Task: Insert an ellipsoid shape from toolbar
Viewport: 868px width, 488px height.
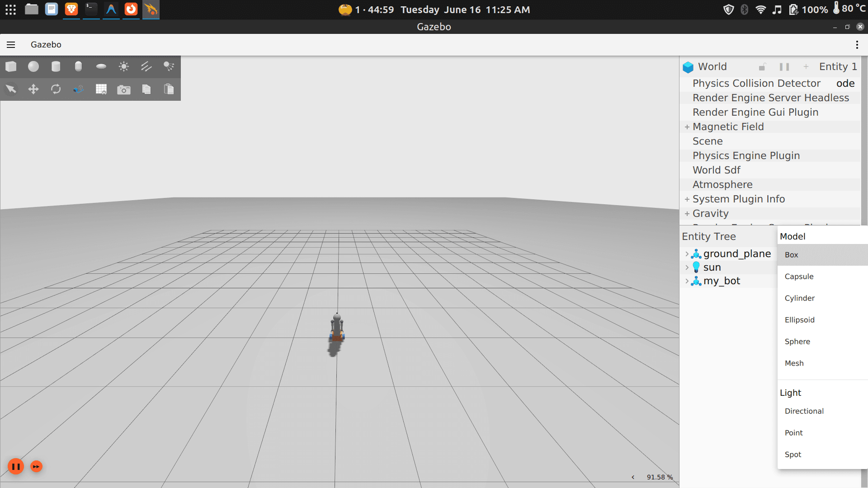Action: [101, 67]
